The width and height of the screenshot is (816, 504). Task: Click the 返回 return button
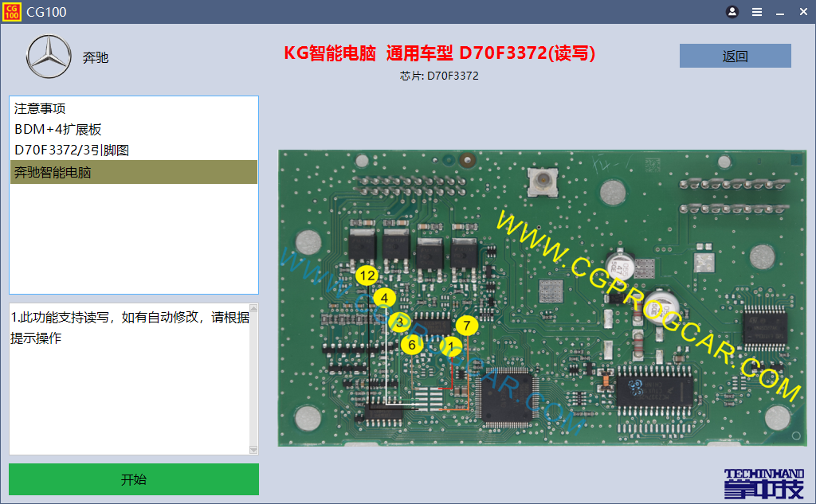pyautogui.click(x=734, y=55)
